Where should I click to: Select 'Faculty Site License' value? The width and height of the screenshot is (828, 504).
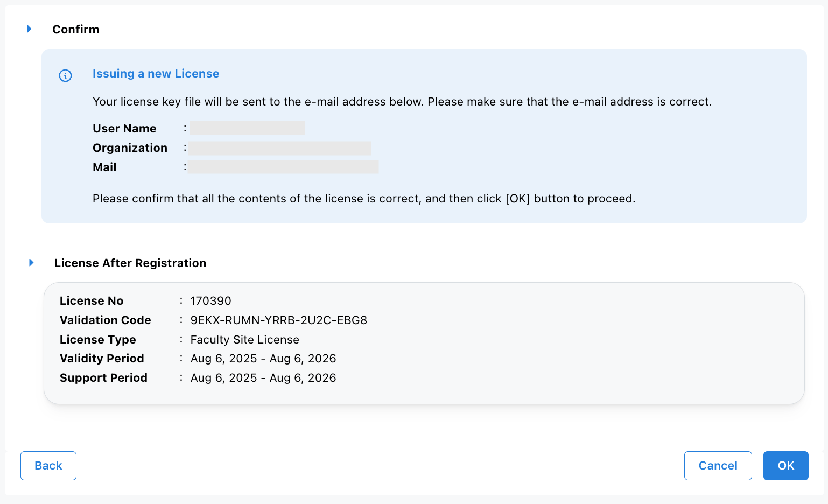pos(245,340)
